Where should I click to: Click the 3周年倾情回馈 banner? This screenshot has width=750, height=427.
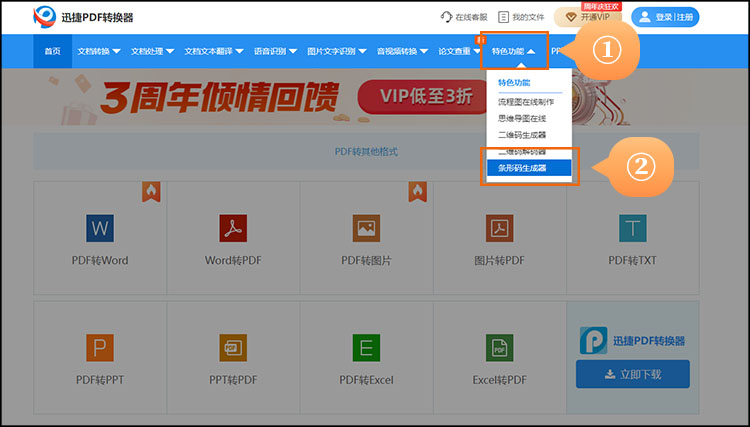click(220, 97)
